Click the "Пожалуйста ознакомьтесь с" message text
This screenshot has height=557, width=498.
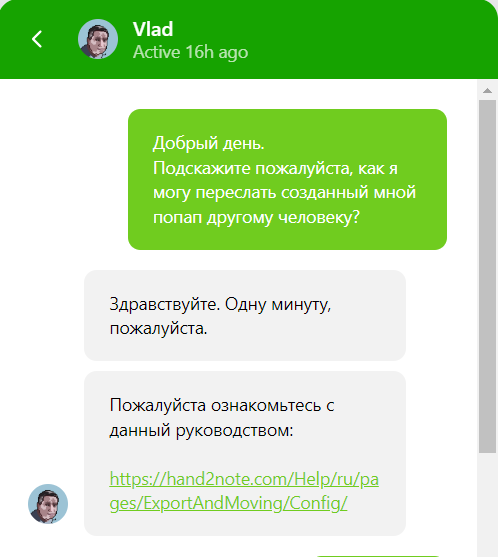point(222,405)
